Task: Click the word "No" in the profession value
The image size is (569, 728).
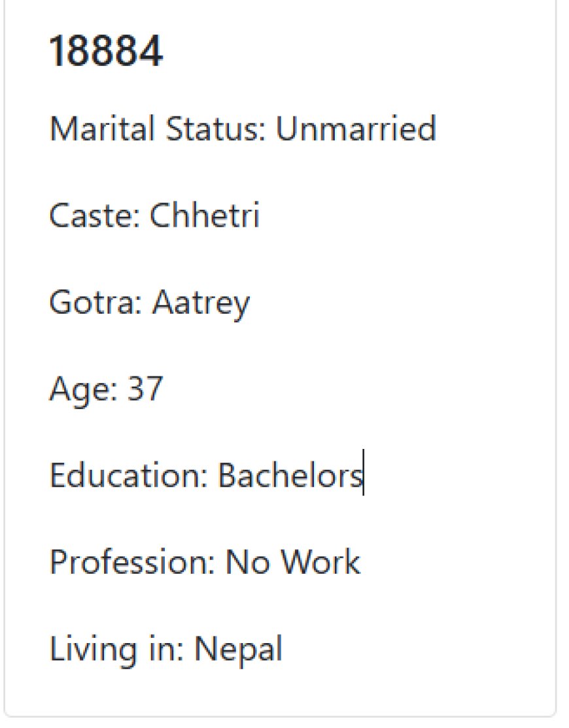Action: point(248,562)
